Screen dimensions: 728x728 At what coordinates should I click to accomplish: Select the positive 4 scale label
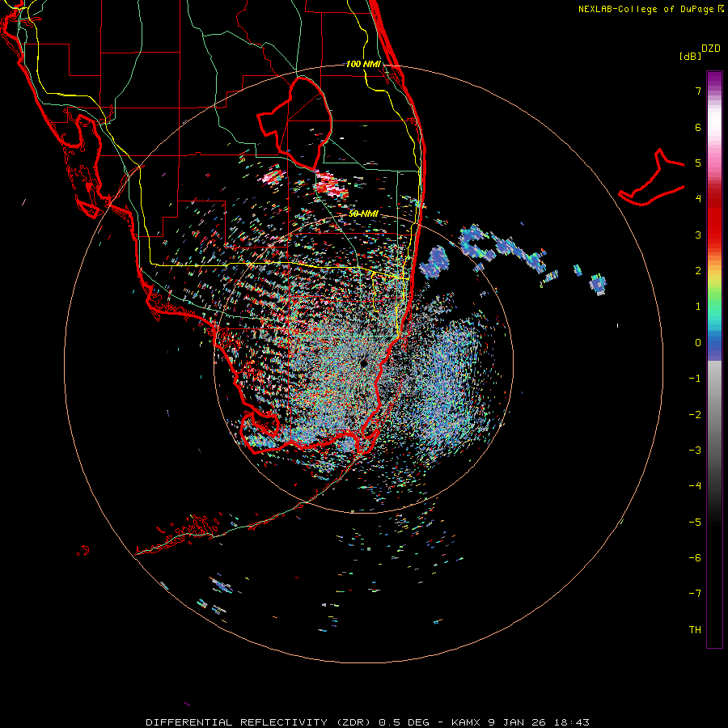click(698, 199)
